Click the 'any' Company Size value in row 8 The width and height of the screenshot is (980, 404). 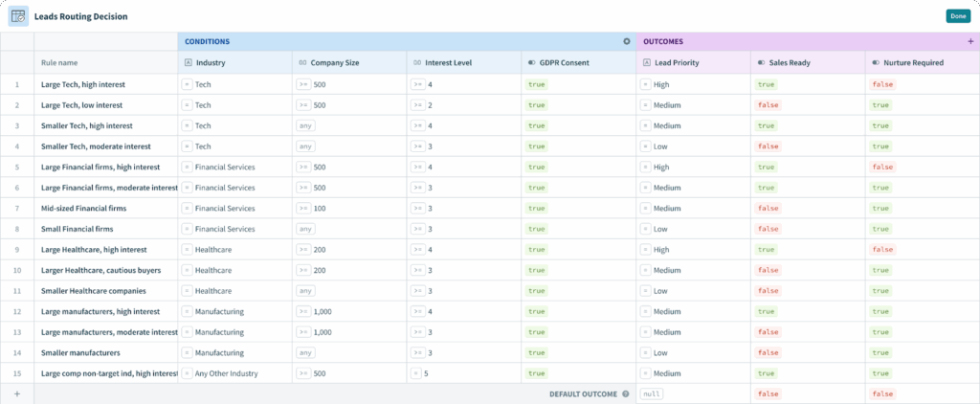(305, 229)
